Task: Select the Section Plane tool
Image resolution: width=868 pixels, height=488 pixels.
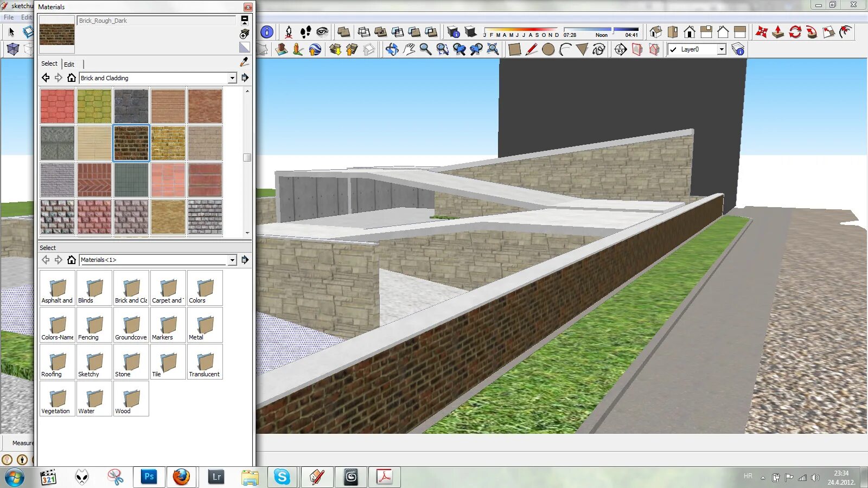Action: [x=621, y=50]
